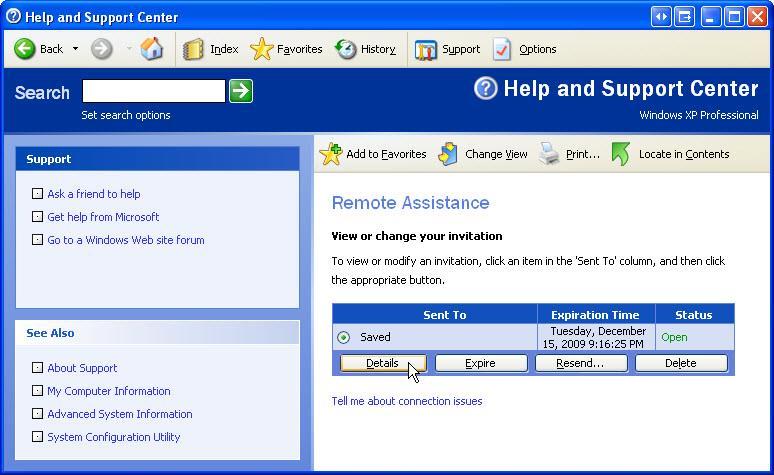Click the Details button

(383, 363)
